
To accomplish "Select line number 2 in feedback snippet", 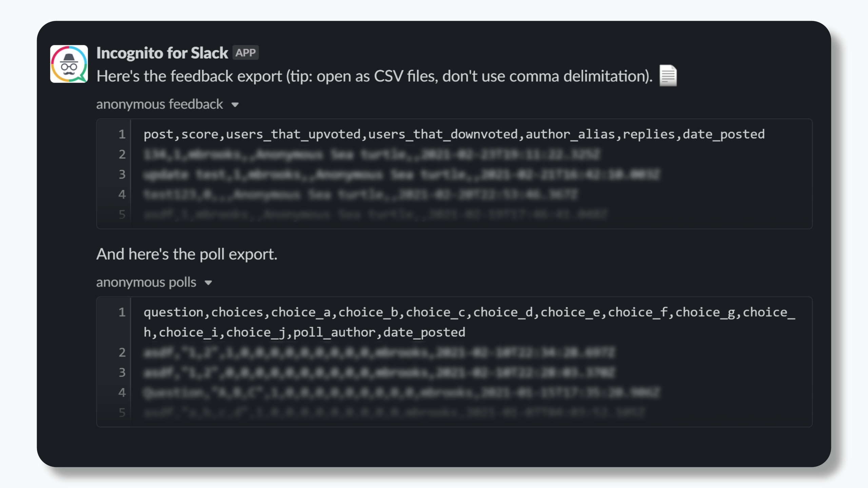I will pos(122,154).
